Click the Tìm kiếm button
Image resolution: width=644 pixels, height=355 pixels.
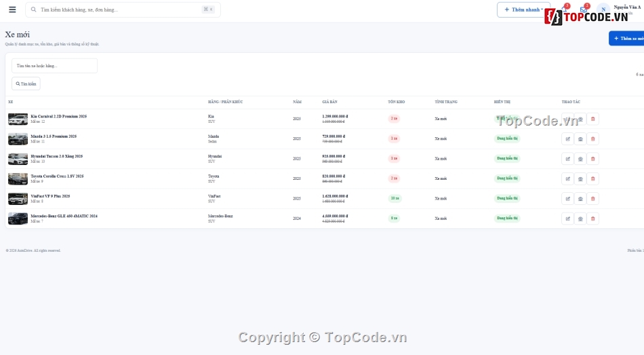(x=26, y=83)
